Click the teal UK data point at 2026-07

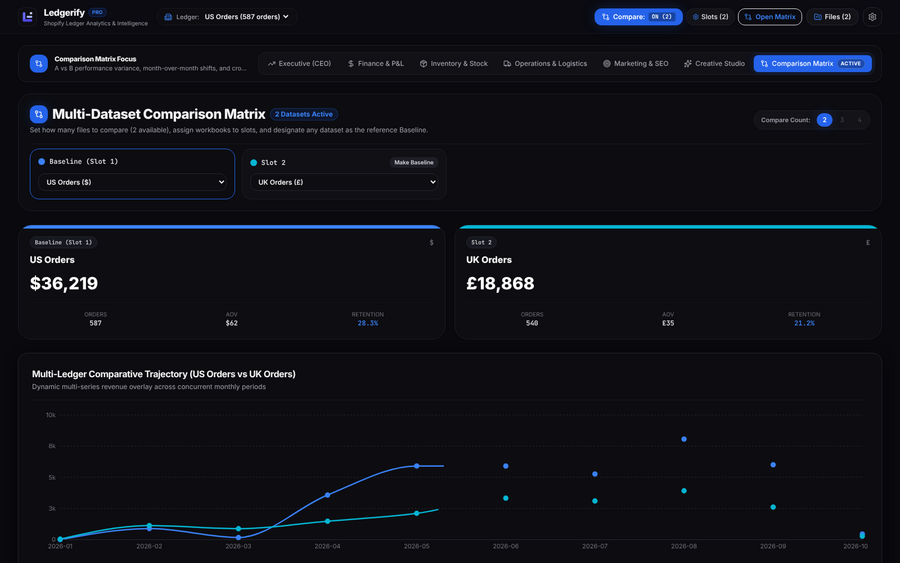[x=595, y=501]
